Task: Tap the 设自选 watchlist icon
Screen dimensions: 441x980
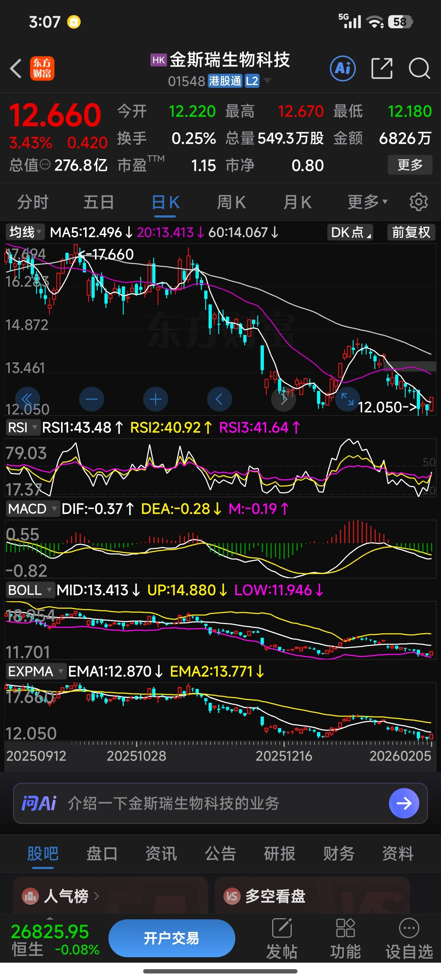Action: pyautogui.click(x=409, y=929)
